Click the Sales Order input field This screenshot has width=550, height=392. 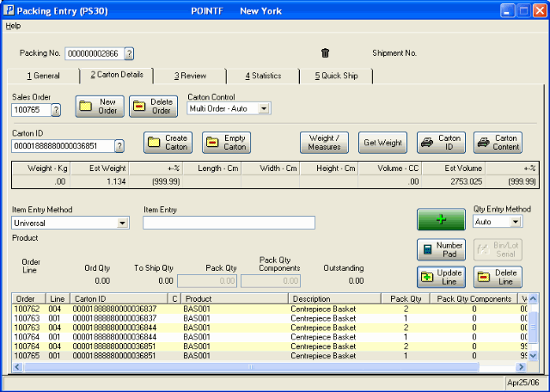32,110
